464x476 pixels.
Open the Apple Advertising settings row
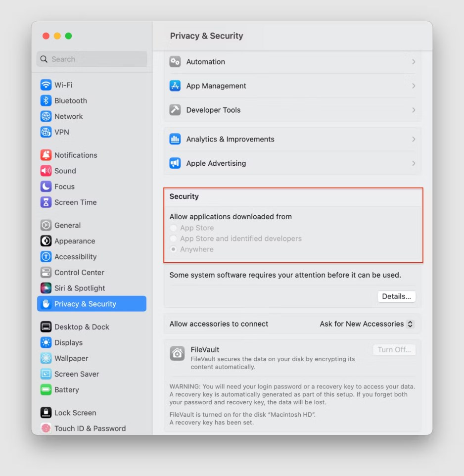[292, 163]
